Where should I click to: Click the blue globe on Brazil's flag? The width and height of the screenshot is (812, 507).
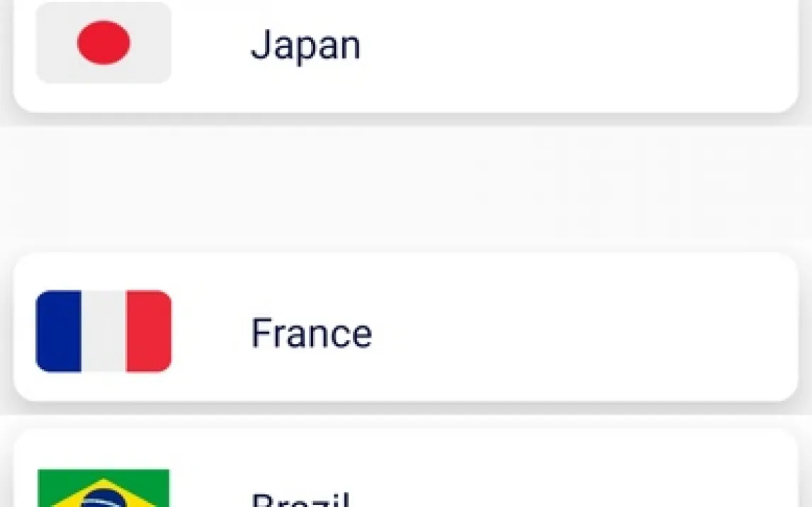pyautogui.click(x=103, y=499)
